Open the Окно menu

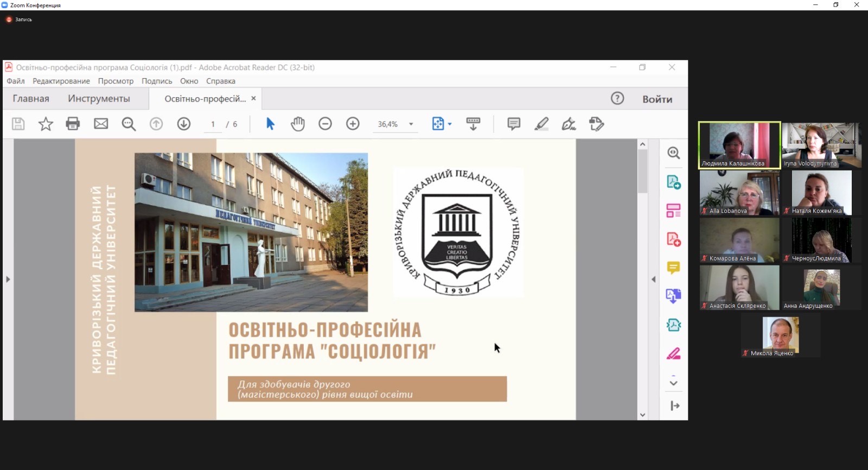click(189, 81)
